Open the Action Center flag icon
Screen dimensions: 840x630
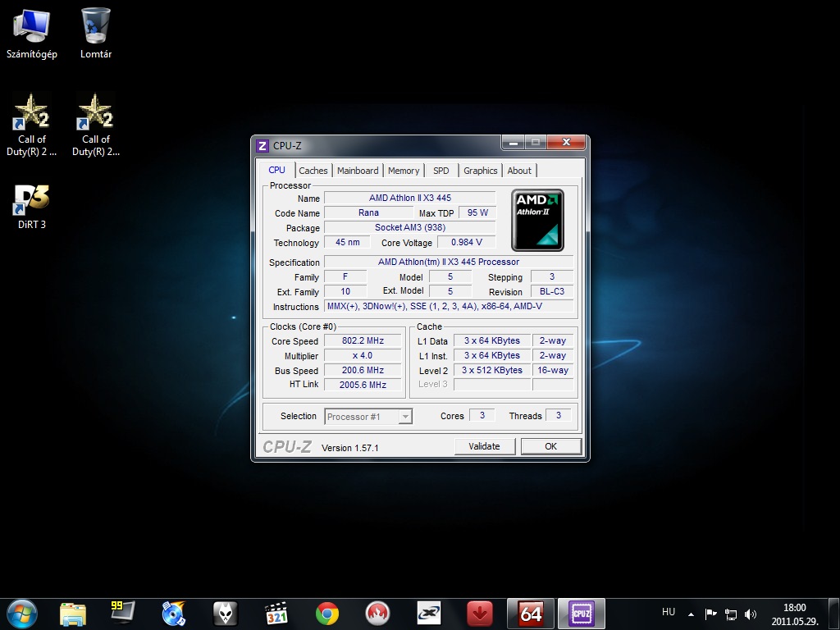(710, 614)
